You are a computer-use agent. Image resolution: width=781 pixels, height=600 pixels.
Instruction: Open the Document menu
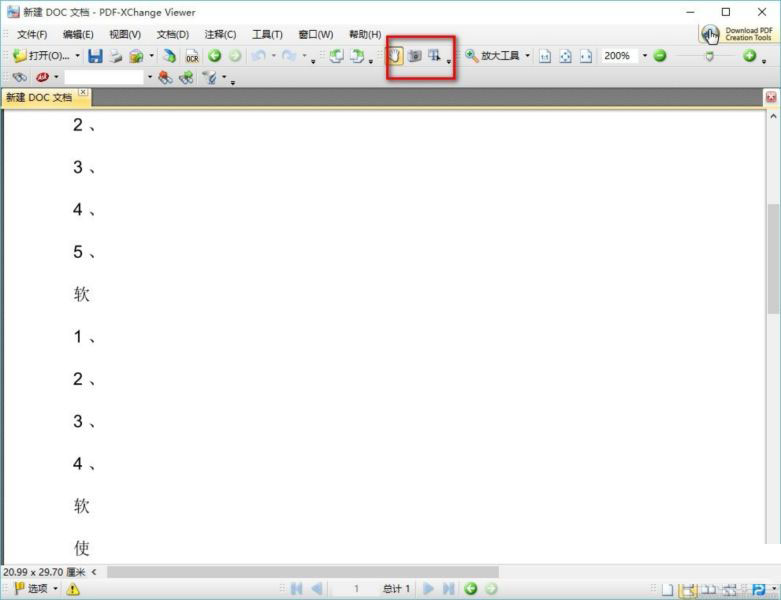173,34
